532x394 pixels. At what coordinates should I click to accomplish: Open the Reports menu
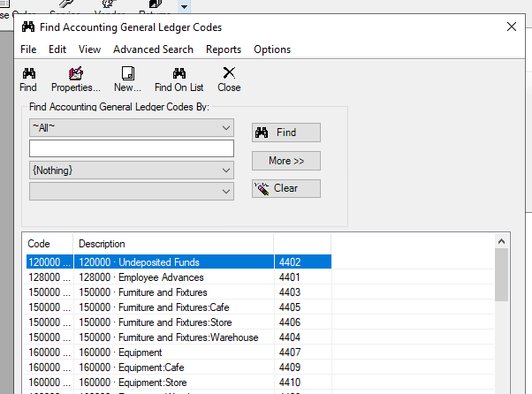click(x=224, y=49)
